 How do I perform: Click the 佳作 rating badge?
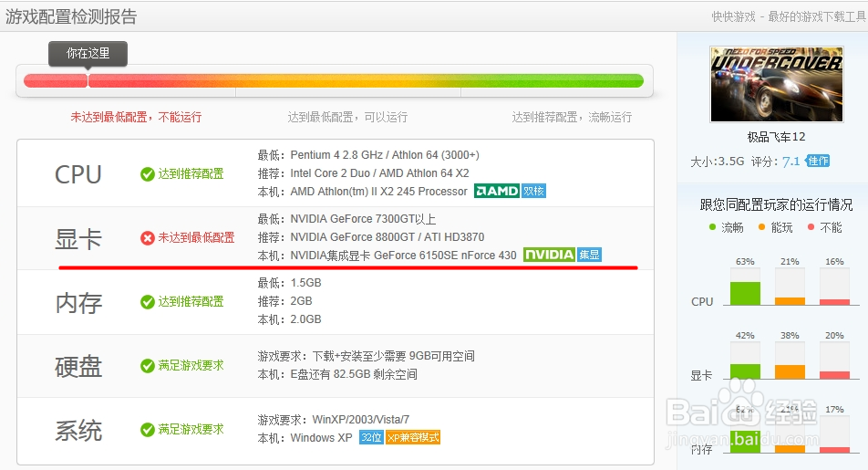point(818,161)
